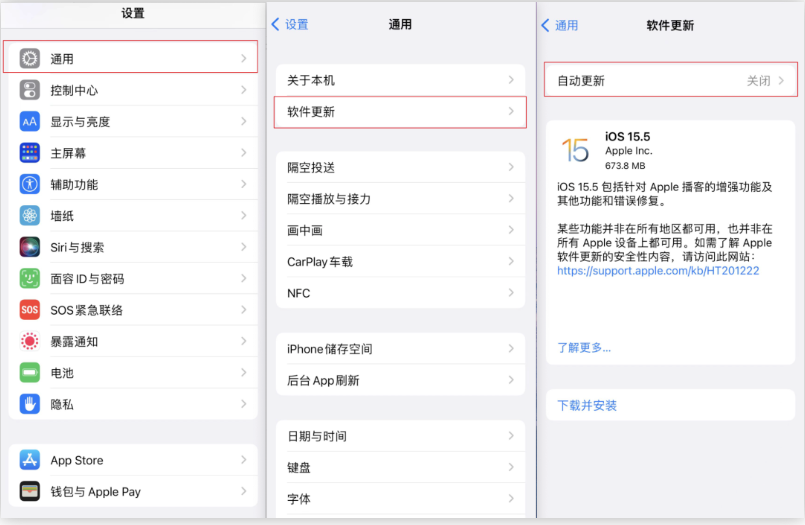
Task: Open 画中画 settings
Action: (400, 230)
